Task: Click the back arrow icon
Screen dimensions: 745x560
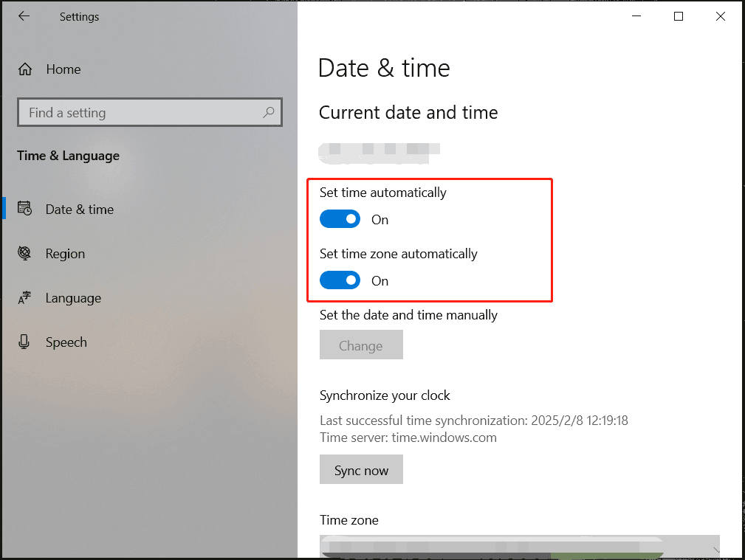Action: [23, 15]
